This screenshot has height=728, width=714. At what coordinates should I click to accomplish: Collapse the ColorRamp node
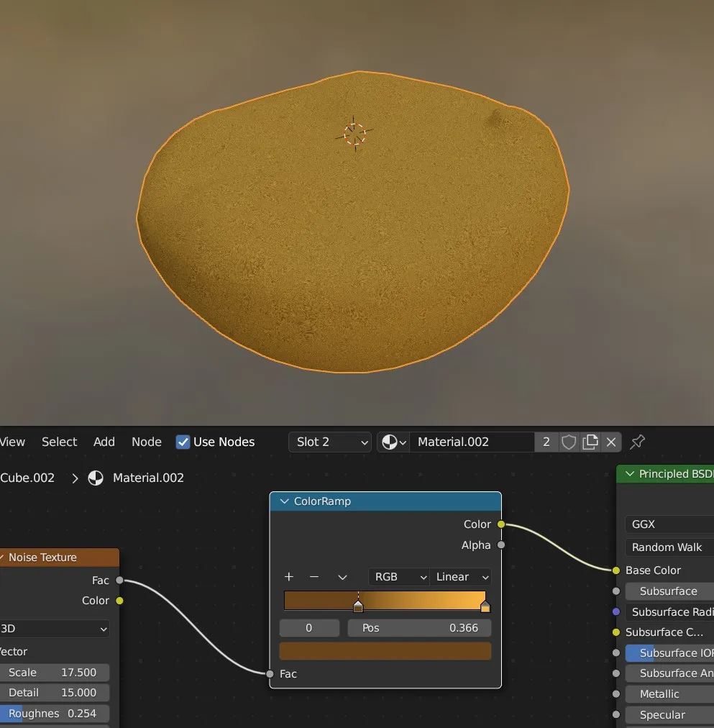pyautogui.click(x=285, y=501)
